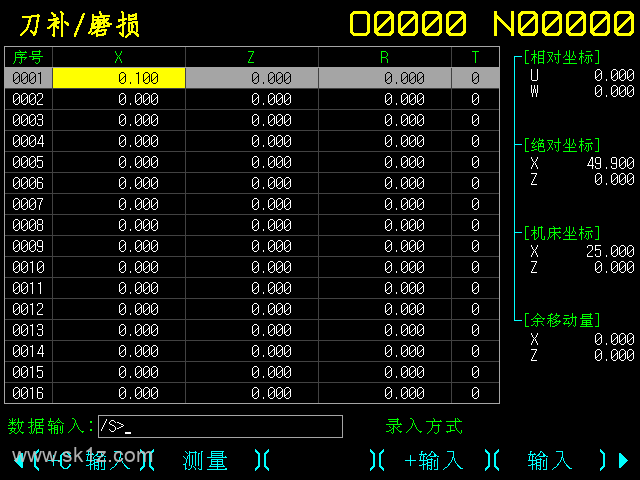
Task: Click the left arrow softkey page icon
Action: [x=19, y=460]
